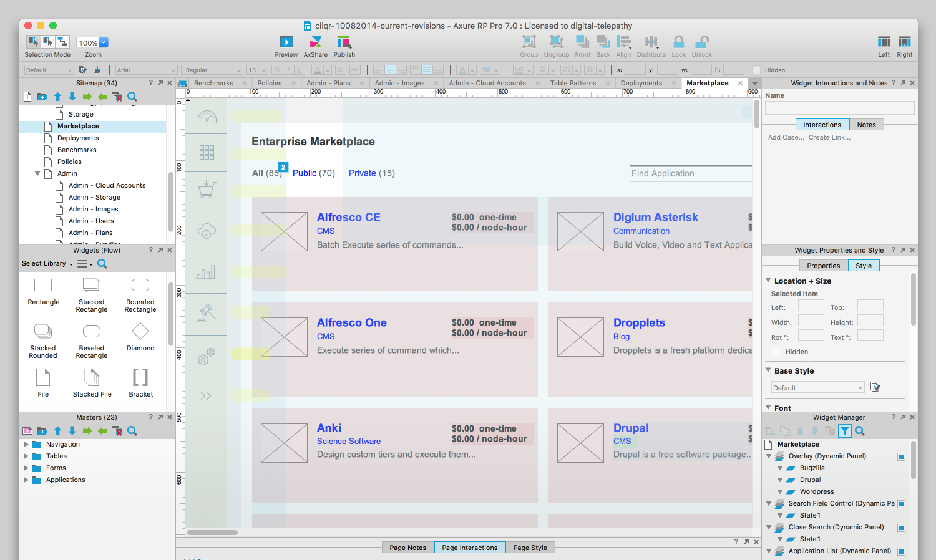Select Deployments page in Sitemap
This screenshot has width=936, height=560.
coord(78,138)
